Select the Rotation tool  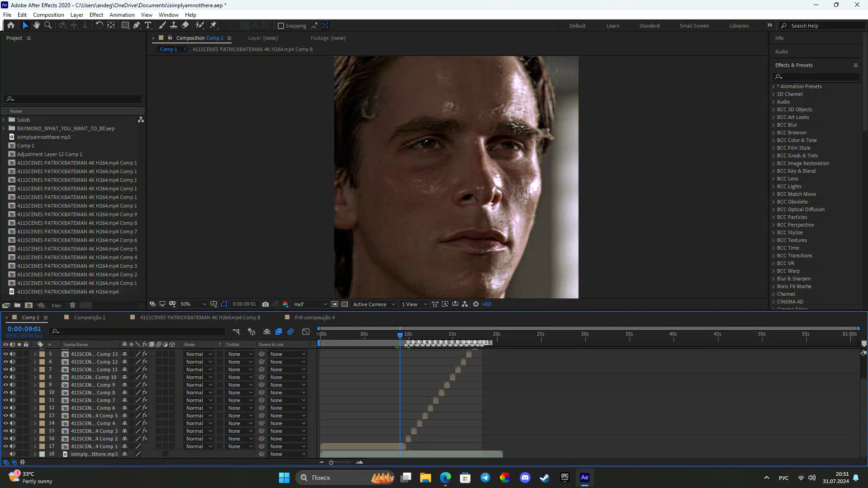(99, 25)
